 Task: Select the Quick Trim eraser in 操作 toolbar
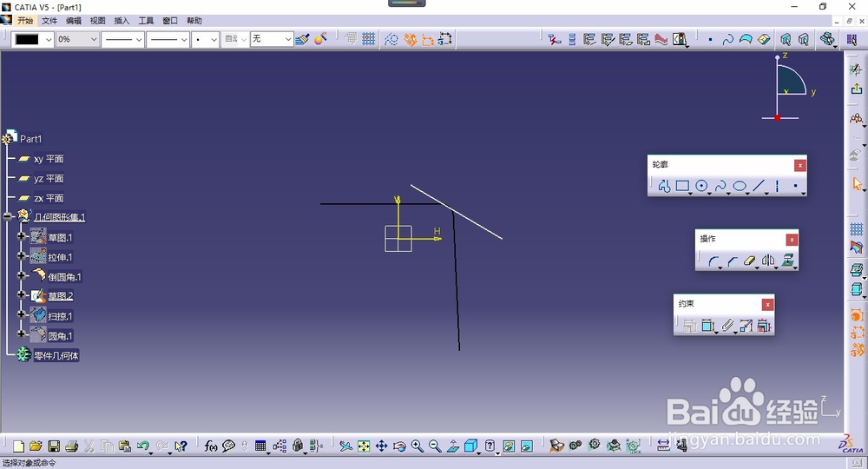[x=750, y=261]
